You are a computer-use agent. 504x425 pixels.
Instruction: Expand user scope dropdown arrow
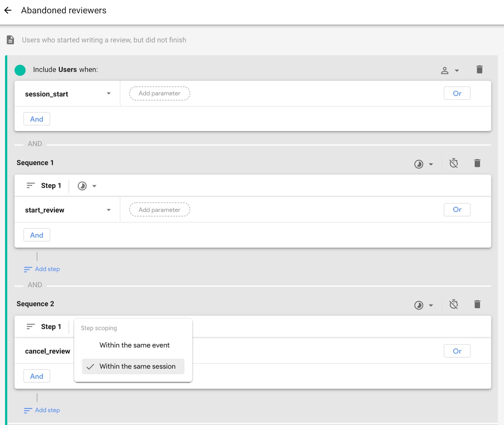tap(457, 71)
